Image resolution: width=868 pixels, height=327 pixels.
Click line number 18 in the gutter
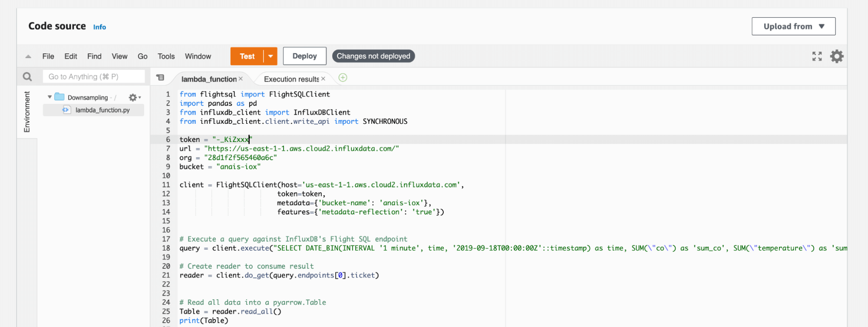[166, 248]
